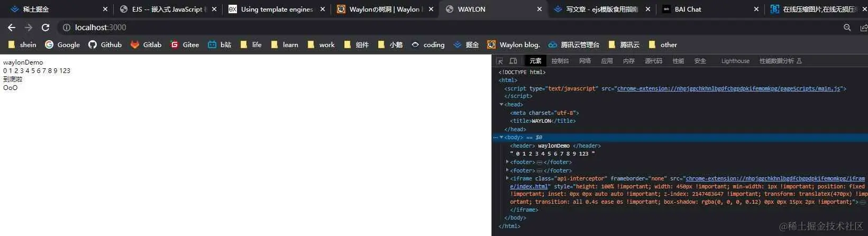
Task: Open the life bookmark folder
Action: 251,45
